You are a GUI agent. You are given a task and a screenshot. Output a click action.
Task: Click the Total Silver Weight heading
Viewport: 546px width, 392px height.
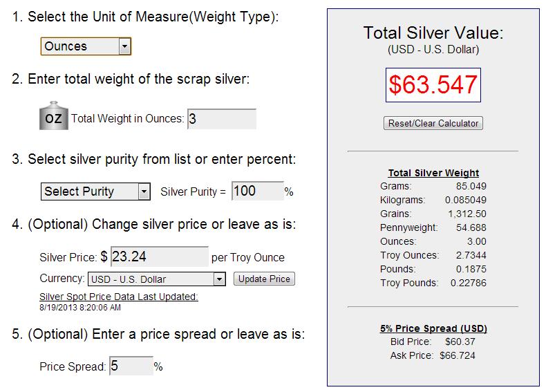point(433,173)
